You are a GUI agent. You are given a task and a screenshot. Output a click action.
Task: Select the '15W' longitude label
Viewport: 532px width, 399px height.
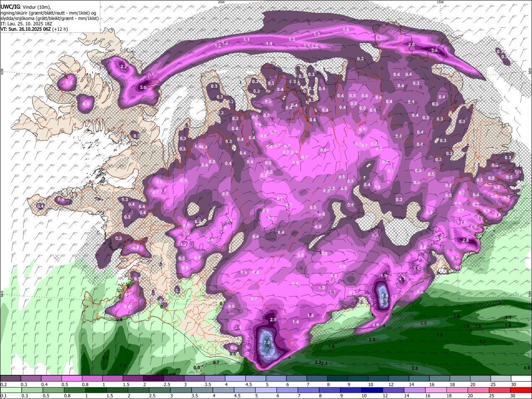(x=440, y=2)
